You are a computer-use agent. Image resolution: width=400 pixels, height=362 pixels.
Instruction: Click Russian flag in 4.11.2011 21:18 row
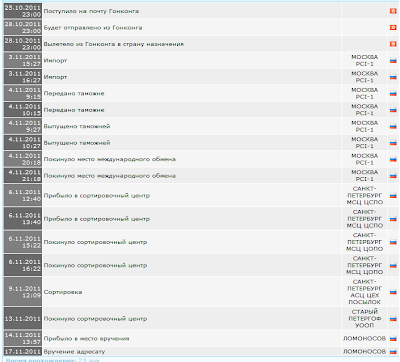(x=393, y=176)
